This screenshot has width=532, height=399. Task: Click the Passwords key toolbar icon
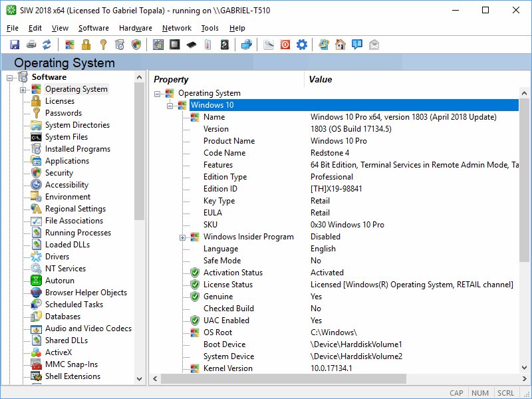tap(103, 45)
